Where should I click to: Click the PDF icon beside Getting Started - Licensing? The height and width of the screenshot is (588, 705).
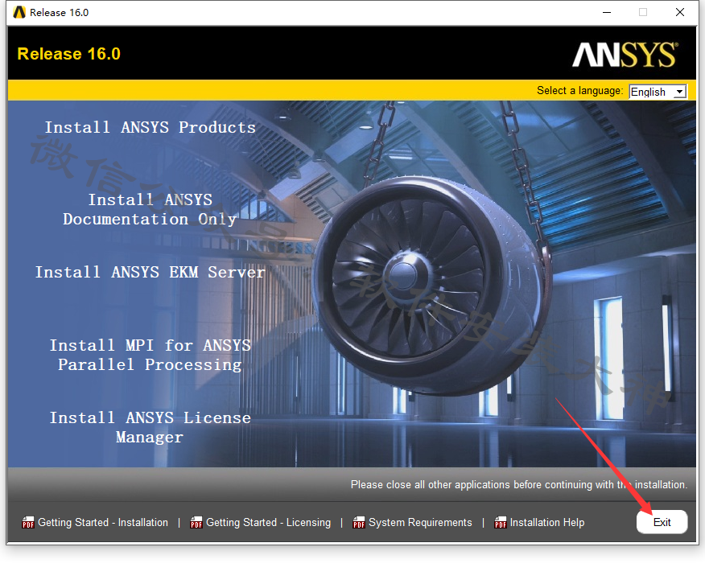(x=196, y=523)
